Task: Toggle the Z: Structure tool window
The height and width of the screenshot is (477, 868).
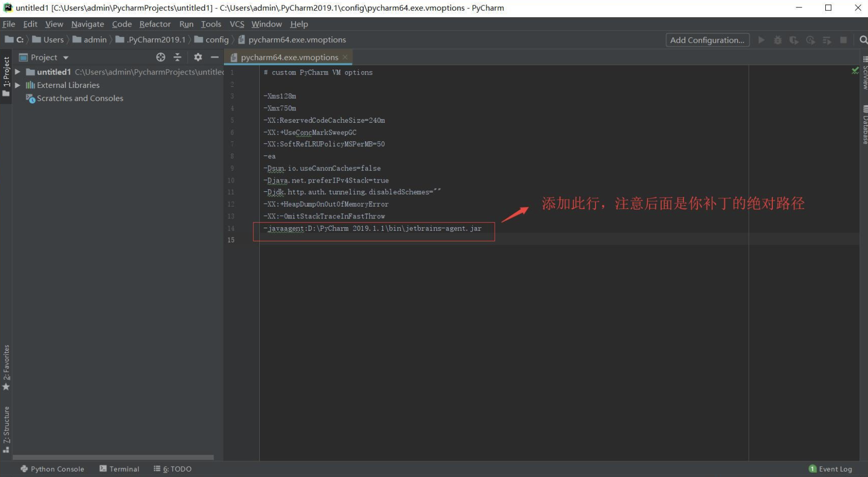Action: click(6, 429)
